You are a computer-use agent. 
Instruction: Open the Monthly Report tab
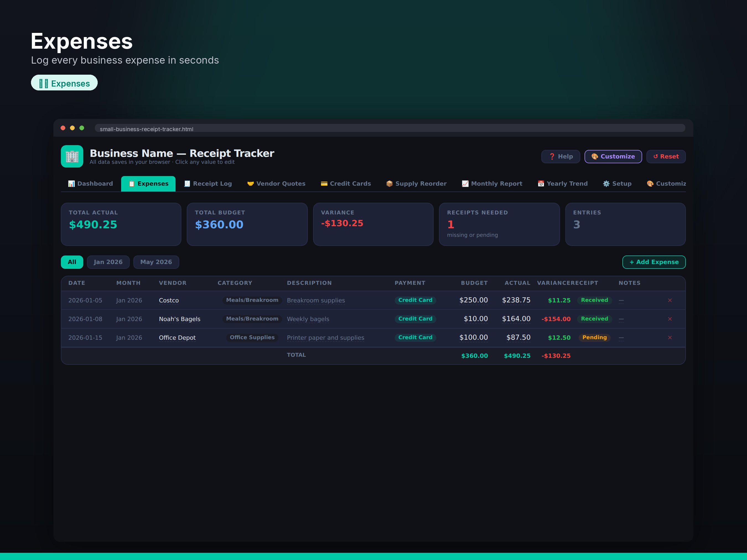tap(492, 184)
